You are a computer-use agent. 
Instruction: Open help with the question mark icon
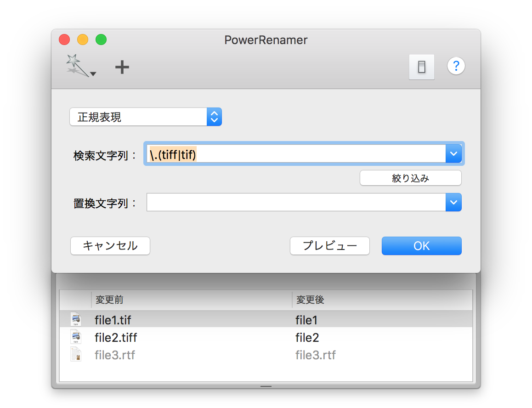[456, 66]
